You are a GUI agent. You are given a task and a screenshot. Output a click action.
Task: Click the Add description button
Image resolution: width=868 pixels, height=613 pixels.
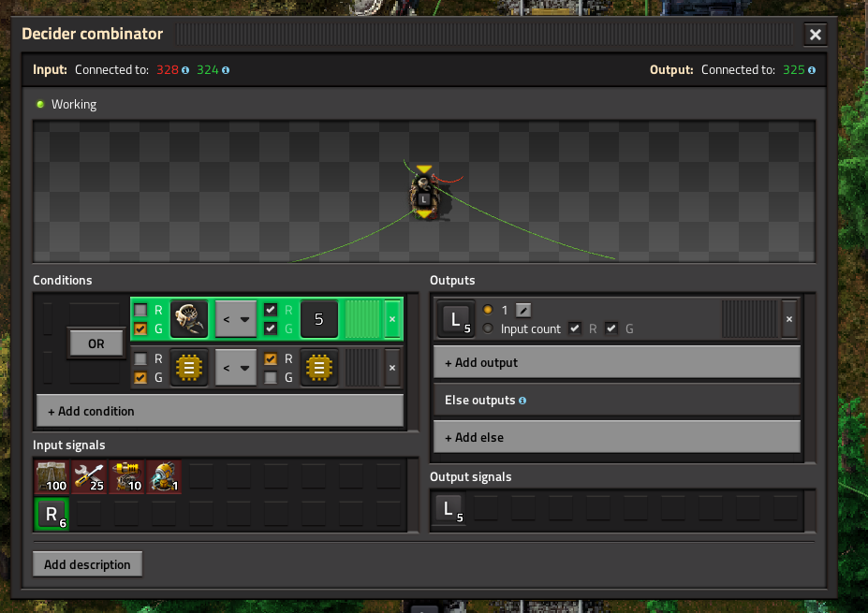87,564
